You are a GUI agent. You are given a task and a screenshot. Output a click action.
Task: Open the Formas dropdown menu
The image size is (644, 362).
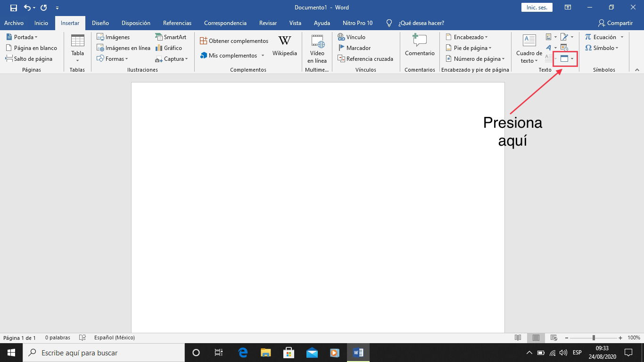pyautogui.click(x=113, y=58)
